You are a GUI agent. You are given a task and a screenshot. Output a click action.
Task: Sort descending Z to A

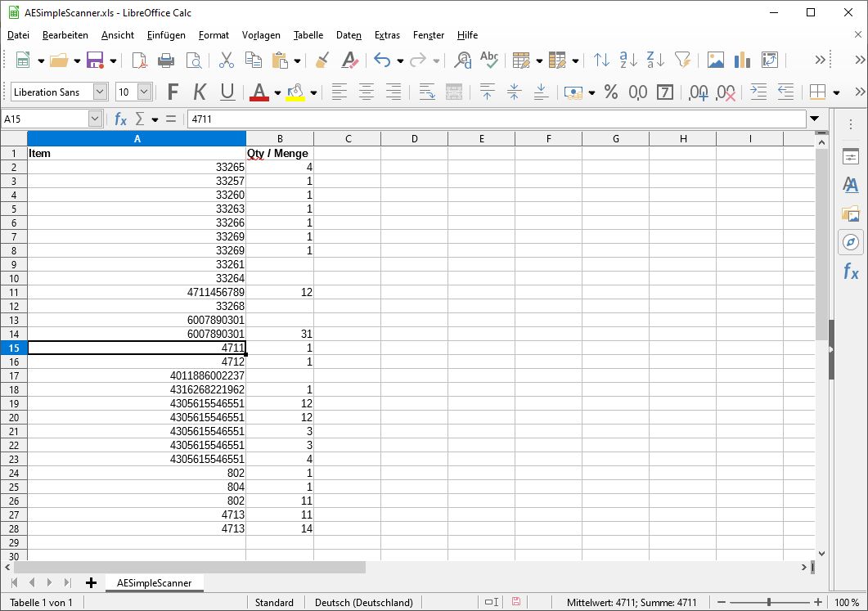coord(655,60)
